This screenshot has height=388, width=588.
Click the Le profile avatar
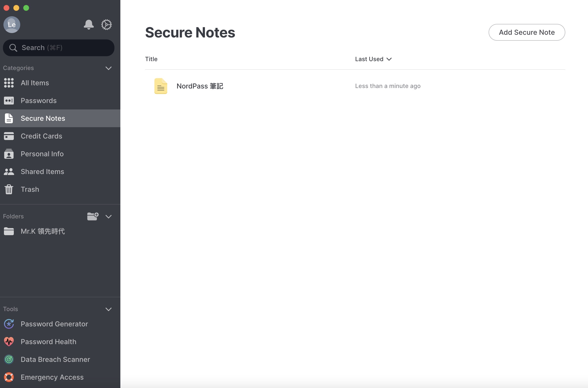[x=12, y=24]
